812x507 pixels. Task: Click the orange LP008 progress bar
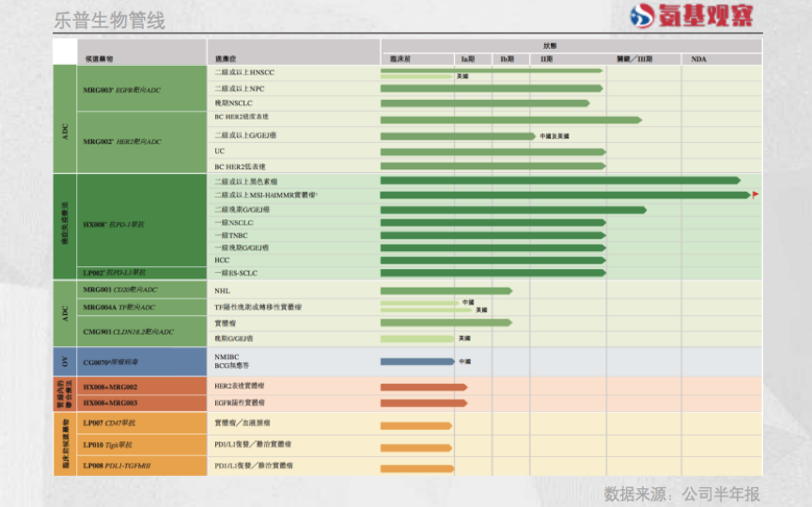(x=417, y=468)
